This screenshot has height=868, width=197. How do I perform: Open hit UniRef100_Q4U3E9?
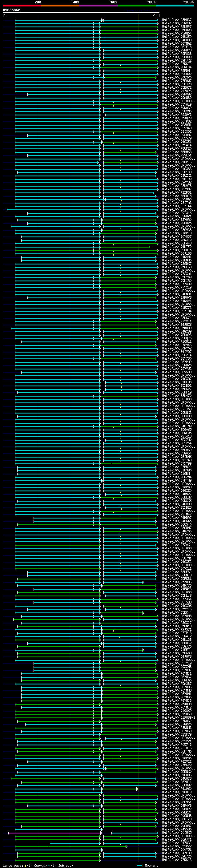pos(177,37)
